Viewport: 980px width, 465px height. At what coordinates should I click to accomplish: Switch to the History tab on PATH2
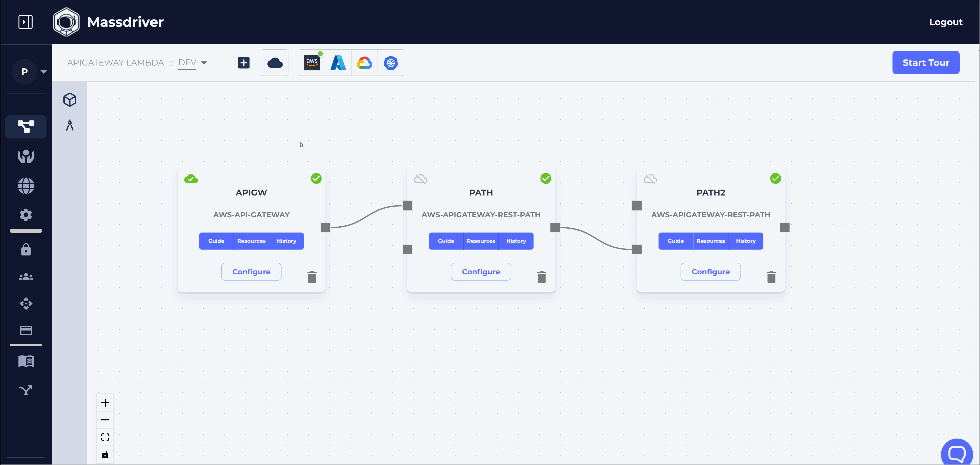pos(745,241)
